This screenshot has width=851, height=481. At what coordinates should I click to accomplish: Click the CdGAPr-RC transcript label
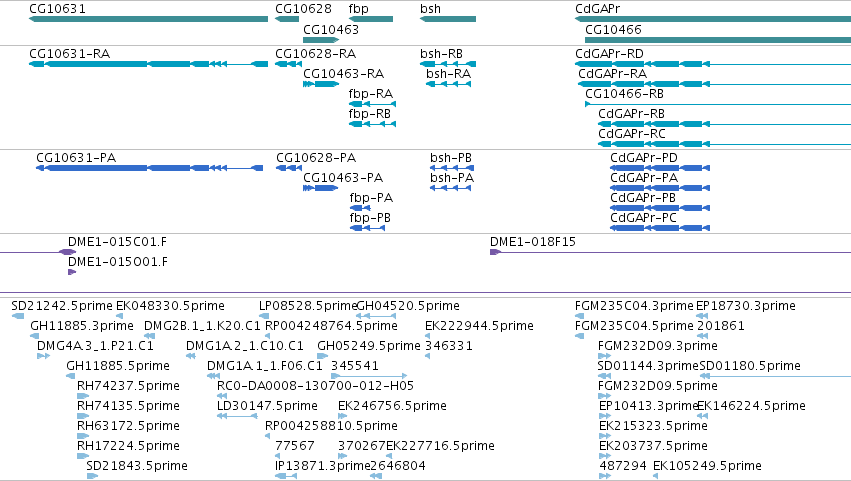631,134
